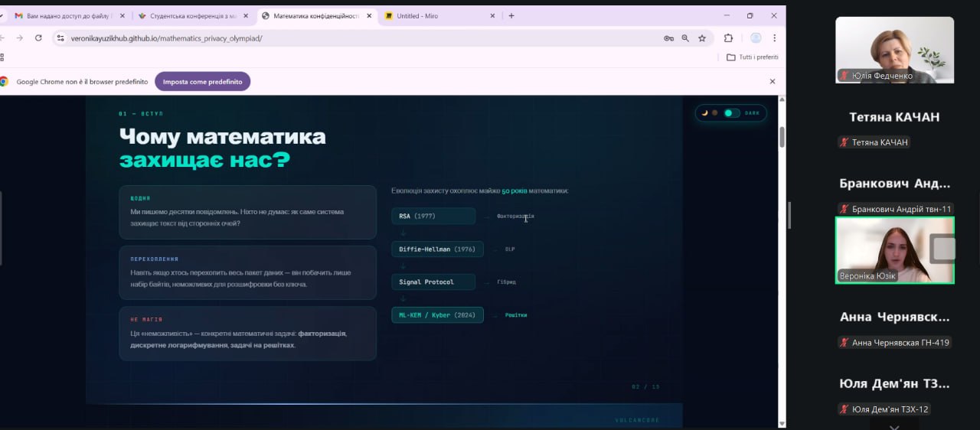Open a new browser tab
This screenshot has height=430, width=980.
pyautogui.click(x=511, y=15)
